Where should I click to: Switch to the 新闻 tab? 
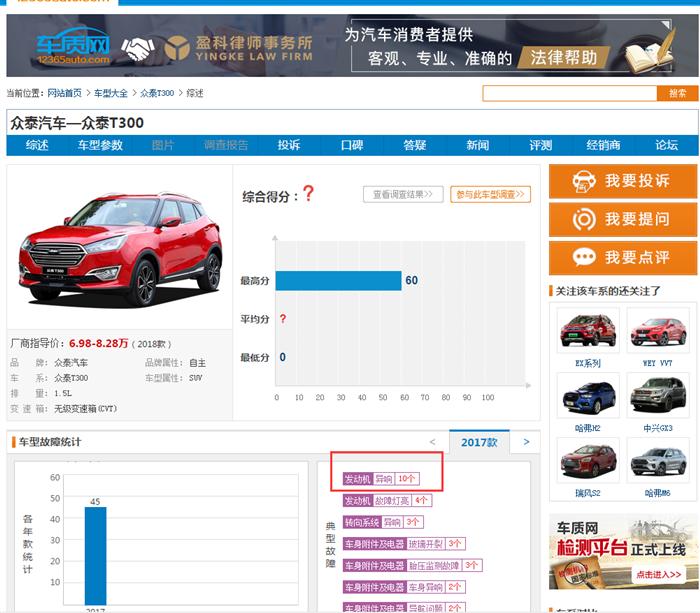click(x=478, y=145)
